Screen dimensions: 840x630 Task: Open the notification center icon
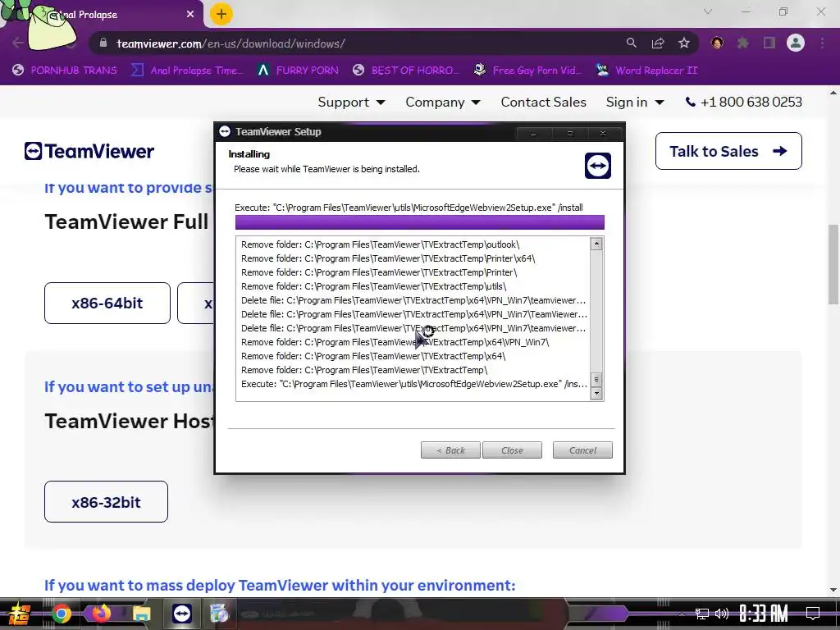813,614
